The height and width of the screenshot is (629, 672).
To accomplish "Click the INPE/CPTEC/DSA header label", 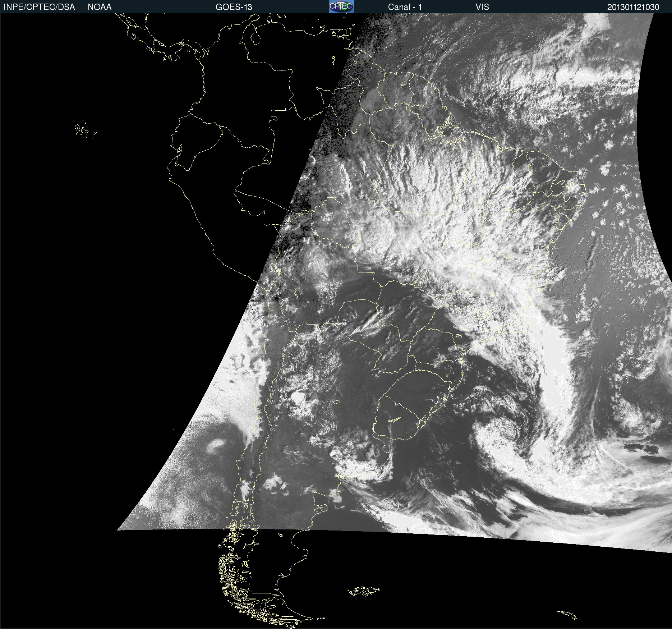I will coord(39,7).
